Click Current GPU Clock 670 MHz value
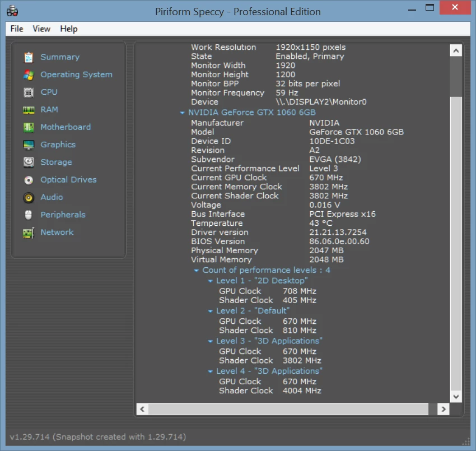The width and height of the screenshot is (476, 451). pyautogui.click(x=326, y=178)
